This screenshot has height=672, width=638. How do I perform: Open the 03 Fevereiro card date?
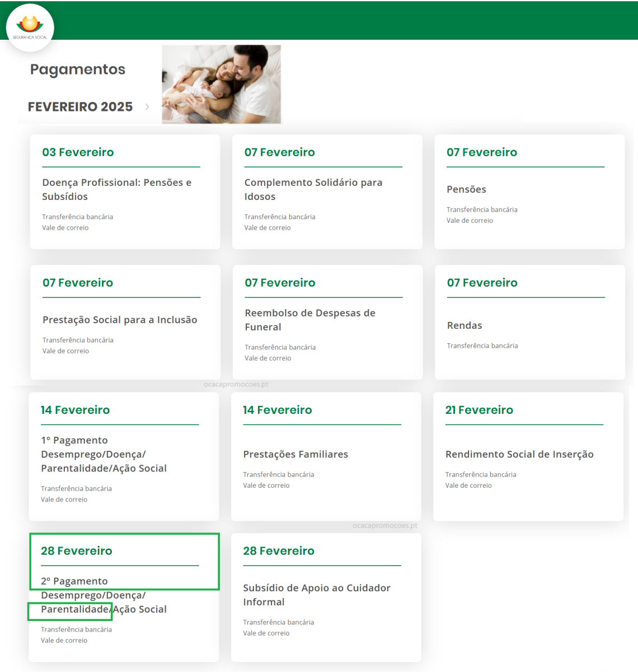78,152
